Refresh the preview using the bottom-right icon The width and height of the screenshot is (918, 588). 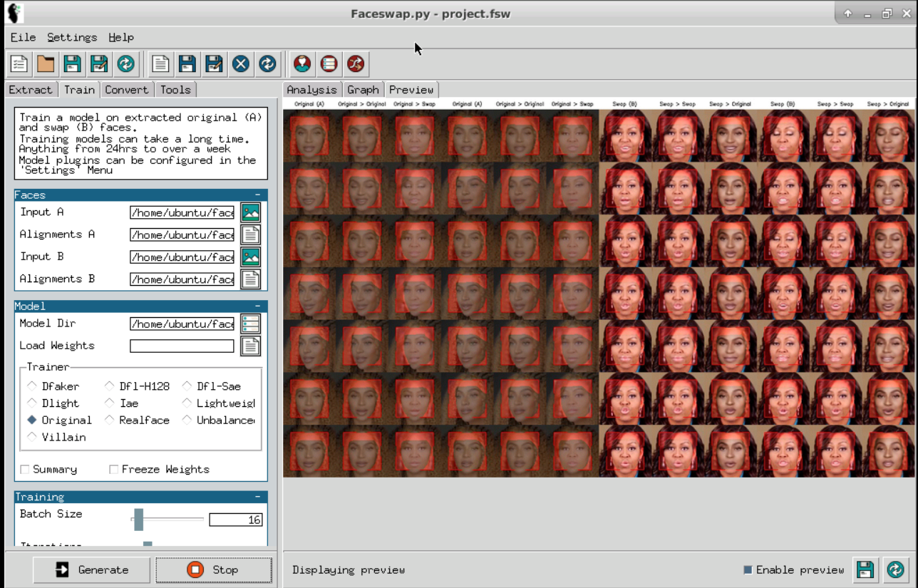[x=895, y=569]
